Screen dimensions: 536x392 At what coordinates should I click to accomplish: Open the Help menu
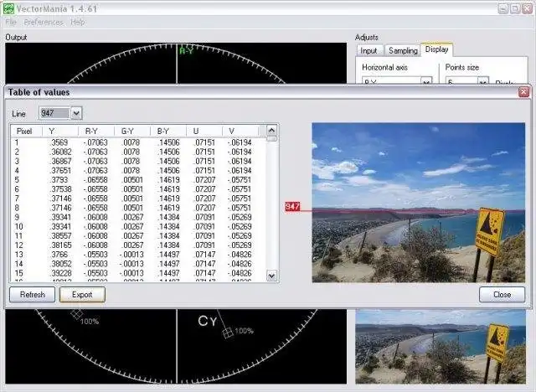[78, 23]
